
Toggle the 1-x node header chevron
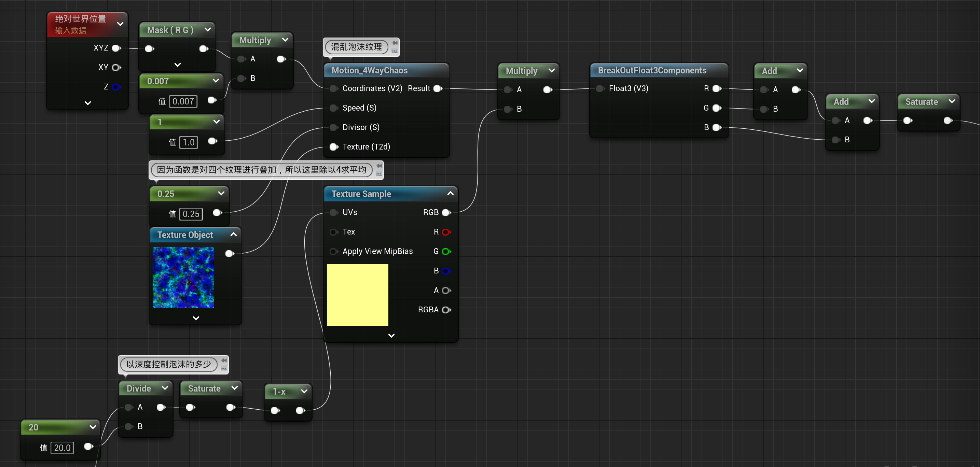tap(304, 391)
